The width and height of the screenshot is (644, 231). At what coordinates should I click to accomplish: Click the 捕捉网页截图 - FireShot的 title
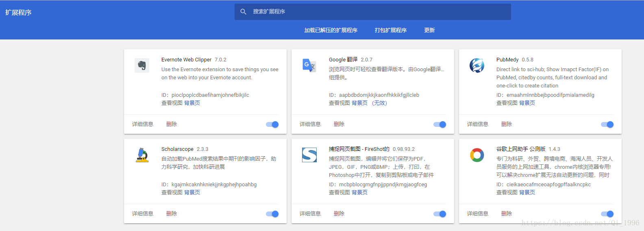click(x=359, y=149)
